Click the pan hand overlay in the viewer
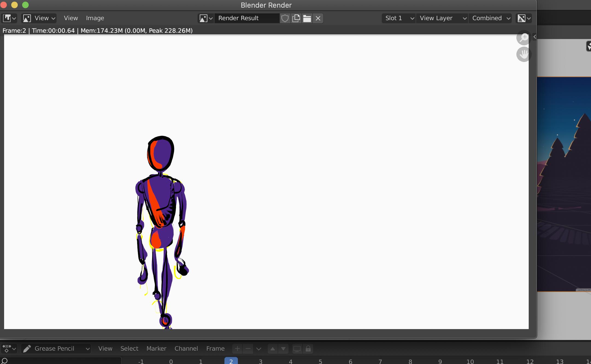Viewport: 591px width, 364px height. tap(524, 54)
